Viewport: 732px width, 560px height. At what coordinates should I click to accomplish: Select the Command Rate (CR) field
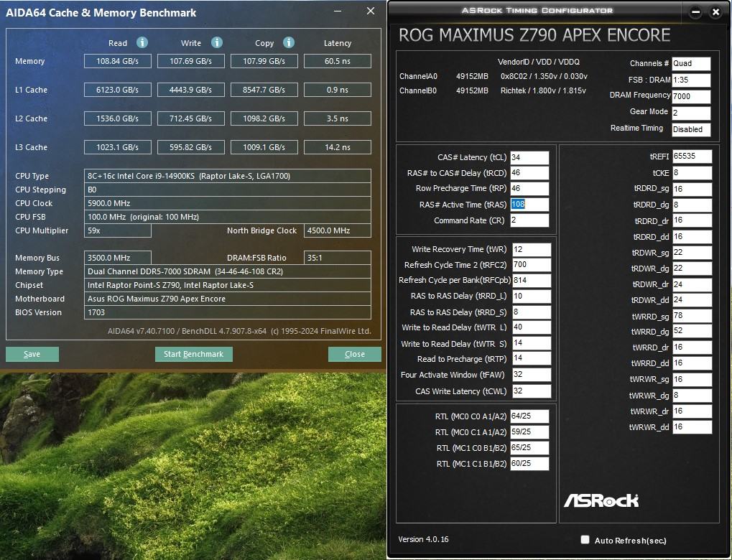[x=529, y=220]
